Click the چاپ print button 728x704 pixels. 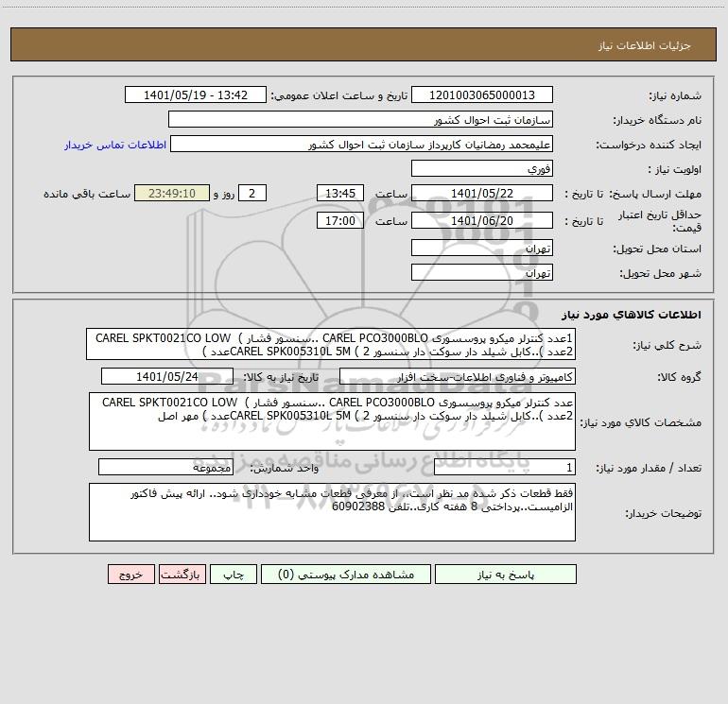[234, 574]
